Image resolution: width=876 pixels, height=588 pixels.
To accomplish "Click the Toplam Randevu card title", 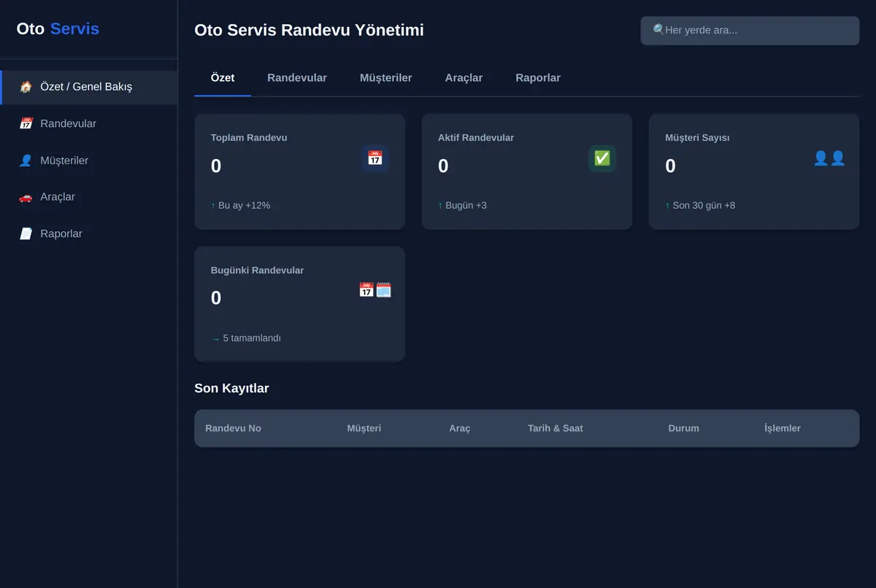I will coord(249,138).
